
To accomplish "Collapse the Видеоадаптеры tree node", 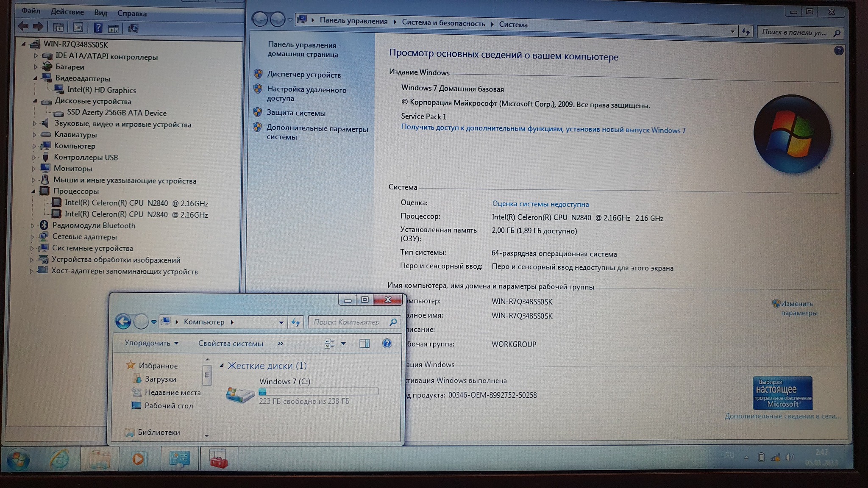I will coord(35,78).
